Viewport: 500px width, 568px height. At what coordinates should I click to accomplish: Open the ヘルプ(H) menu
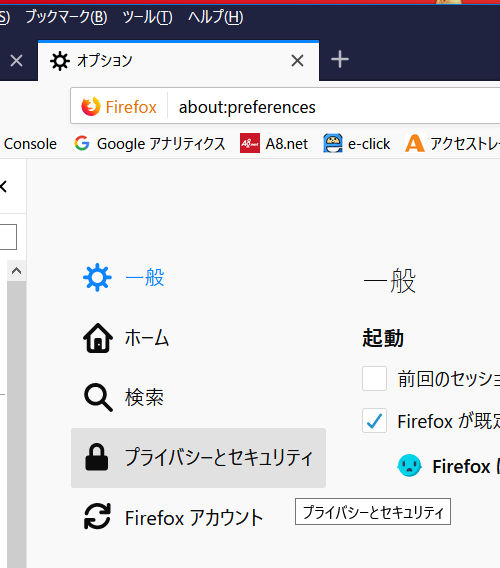point(216,17)
